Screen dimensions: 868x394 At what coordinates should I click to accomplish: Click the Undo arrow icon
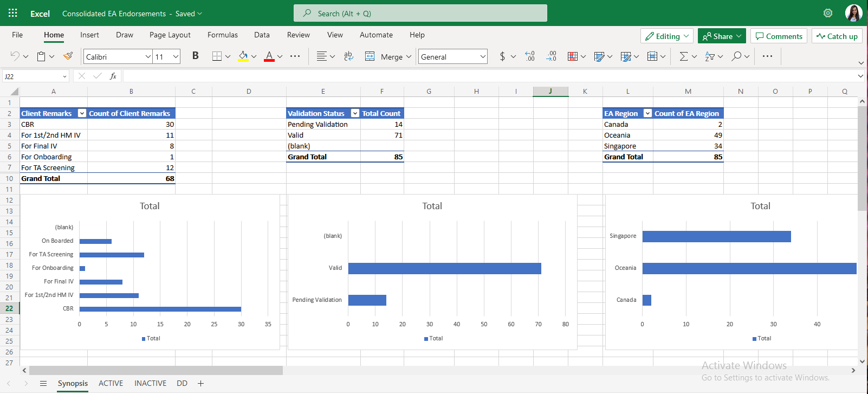click(15, 56)
